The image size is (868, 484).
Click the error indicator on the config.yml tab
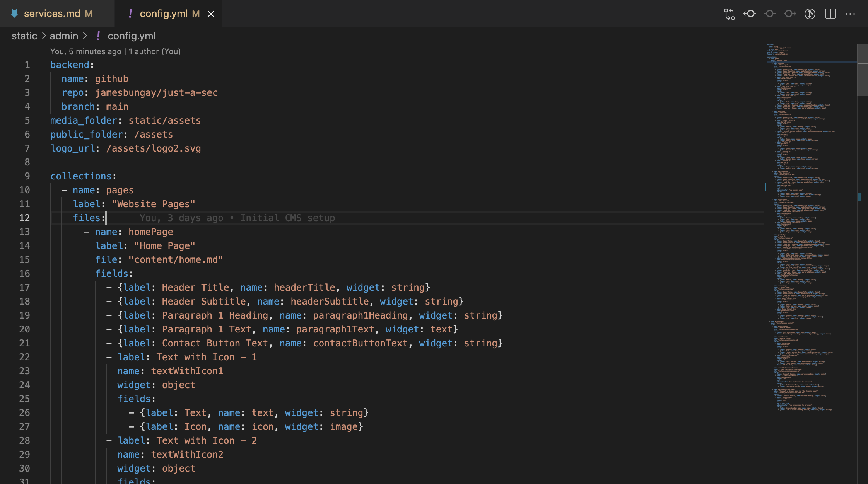coord(130,14)
